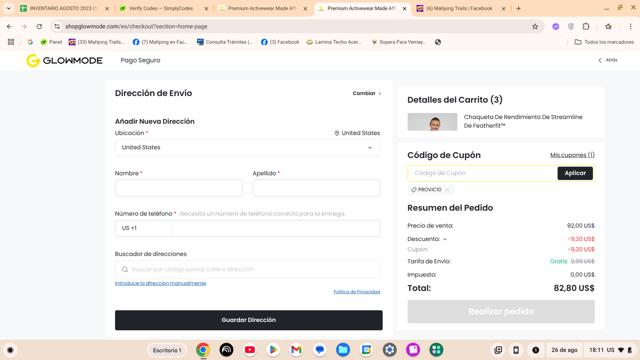Open the US +1 country code selector

point(143,228)
